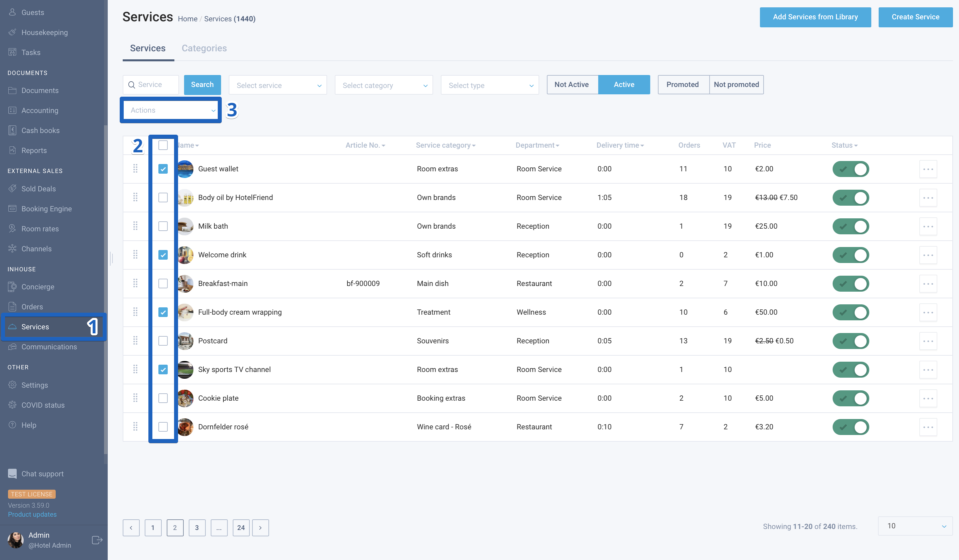The height and width of the screenshot is (560, 959).
Task: Click the Create Service button
Action: point(915,17)
